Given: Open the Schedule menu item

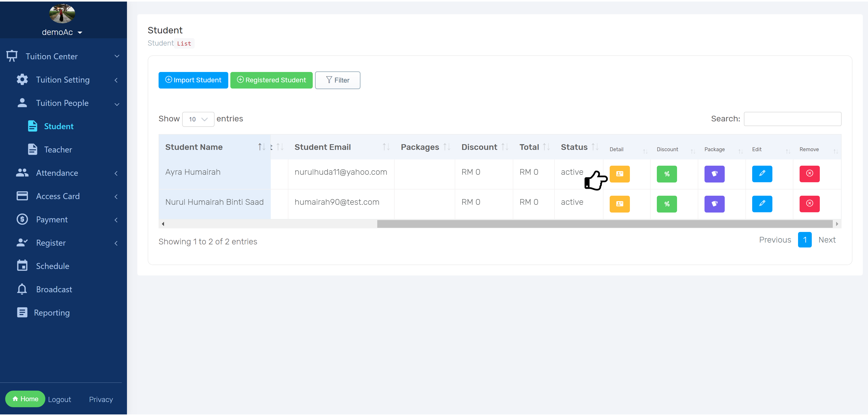Looking at the screenshot, I should [x=53, y=266].
